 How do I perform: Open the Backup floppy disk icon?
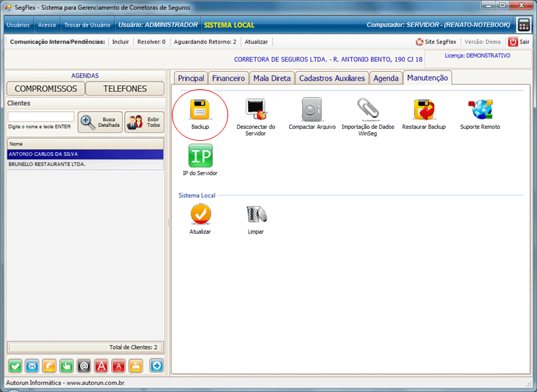(200, 110)
